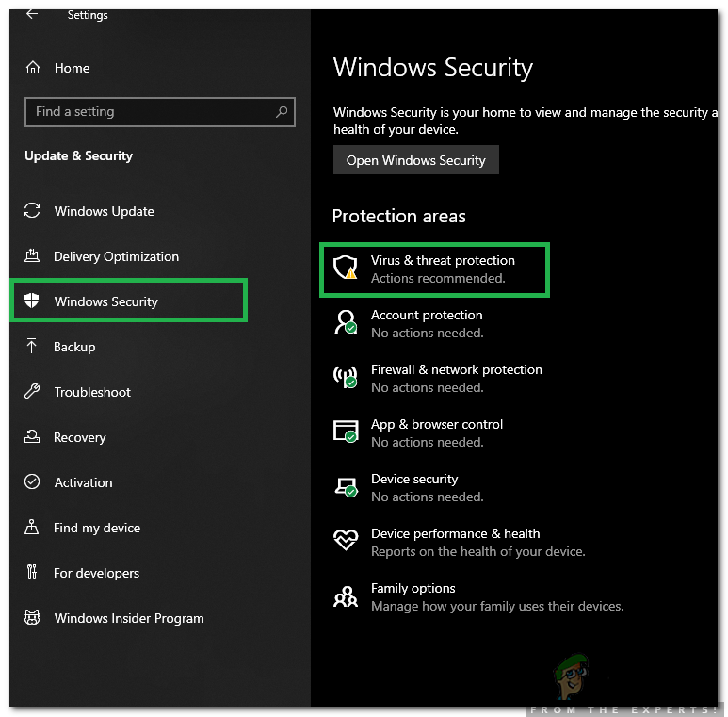728x717 pixels.
Task: Select Recovery from the sidebar
Action: point(80,437)
